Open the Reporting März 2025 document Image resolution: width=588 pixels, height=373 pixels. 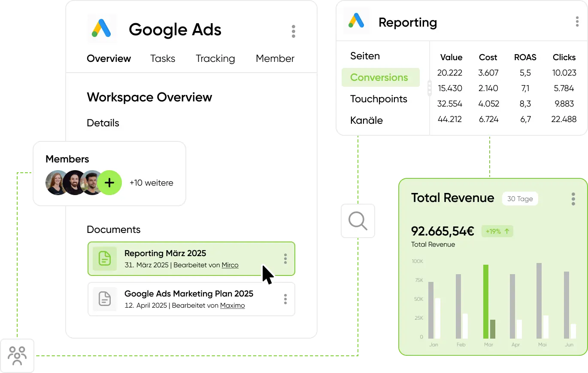[191, 259]
